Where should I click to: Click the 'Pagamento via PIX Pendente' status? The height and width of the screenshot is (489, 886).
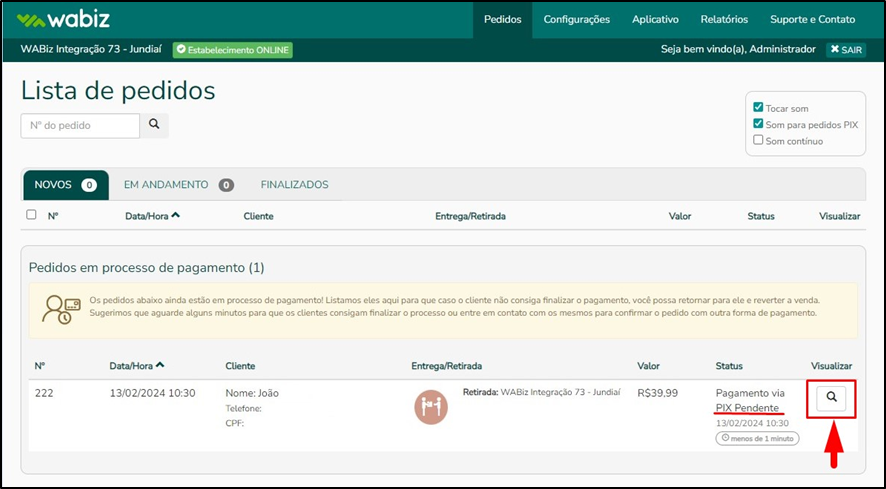750,400
